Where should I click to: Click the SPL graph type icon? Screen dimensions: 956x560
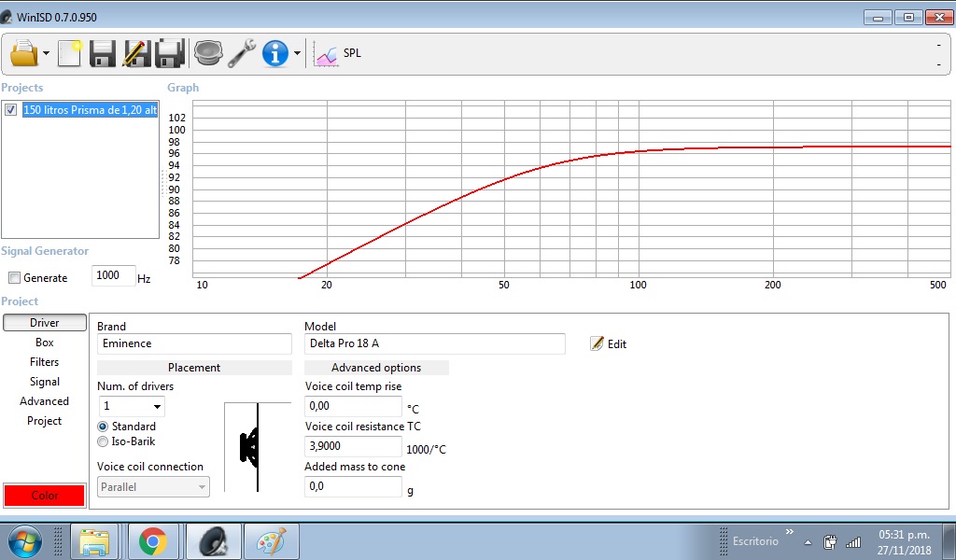coord(326,54)
